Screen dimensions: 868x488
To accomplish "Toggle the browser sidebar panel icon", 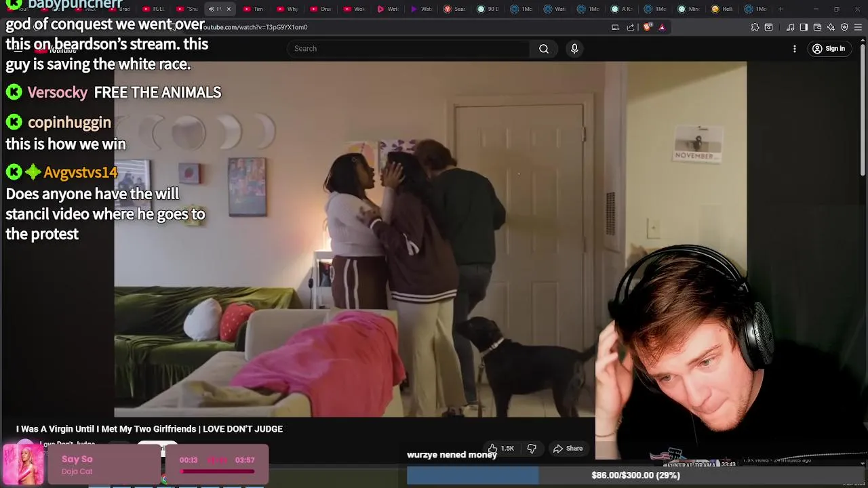I will point(804,27).
